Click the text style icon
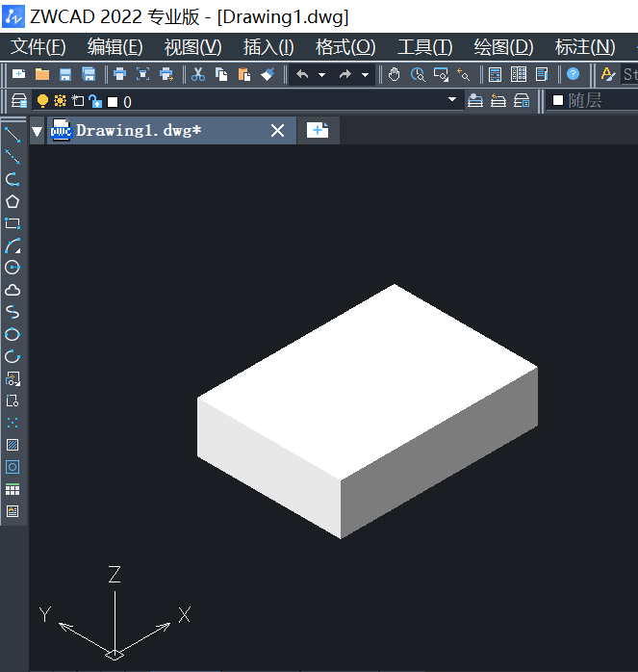 (x=608, y=74)
